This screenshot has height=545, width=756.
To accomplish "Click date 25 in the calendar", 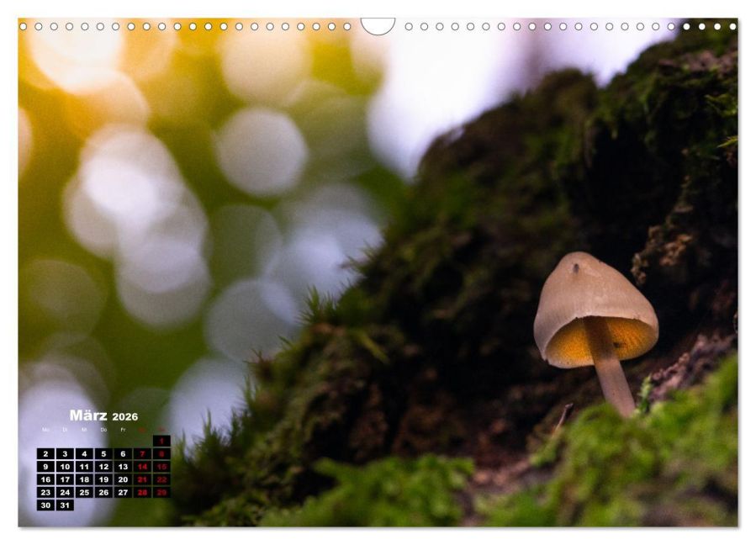I will point(84,492).
